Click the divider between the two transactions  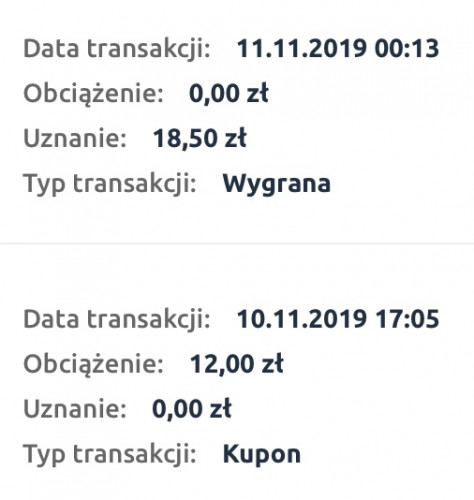click(x=237, y=244)
